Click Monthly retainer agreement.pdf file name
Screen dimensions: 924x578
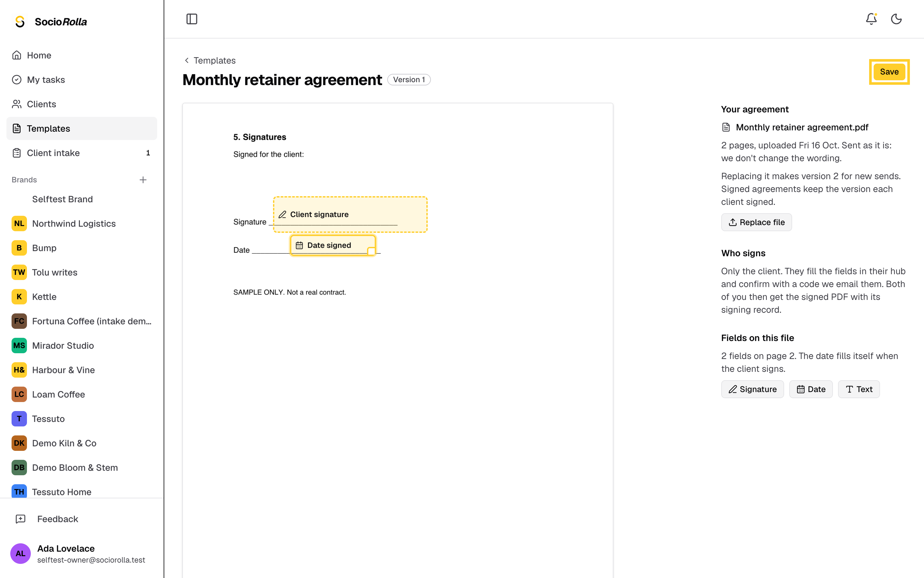(802, 127)
